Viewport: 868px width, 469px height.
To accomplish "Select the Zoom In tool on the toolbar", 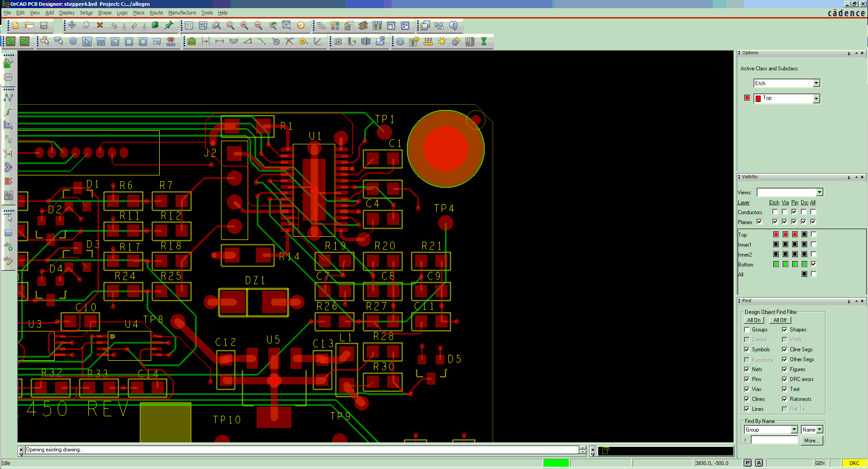I will (245, 26).
